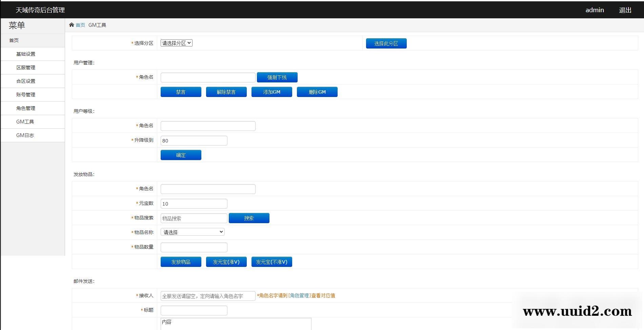Click 解除禁言 to unmute a player
This screenshot has height=330, width=644.
click(x=226, y=92)
